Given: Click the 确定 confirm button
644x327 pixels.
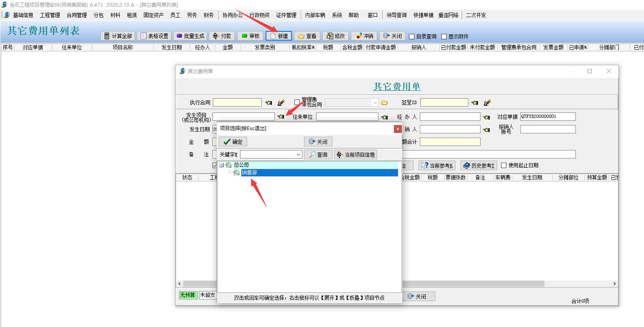Looking at the screenshot, I should pos(233,141).
